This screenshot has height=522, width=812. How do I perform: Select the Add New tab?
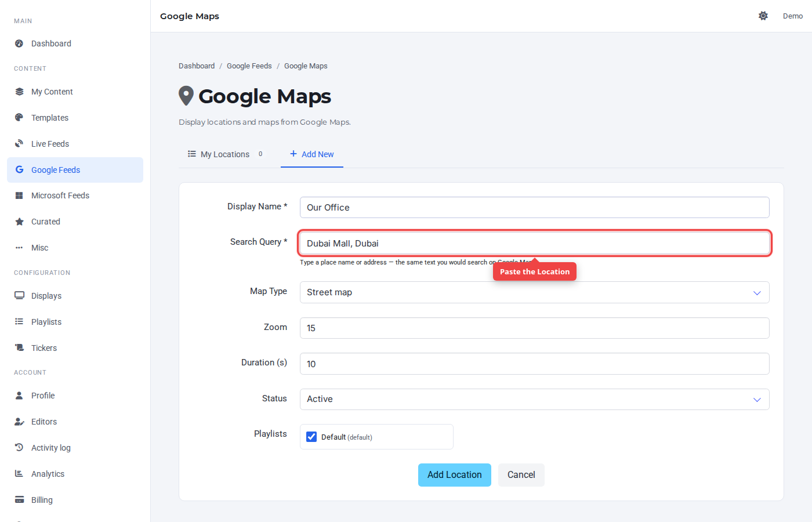point(312,154)
